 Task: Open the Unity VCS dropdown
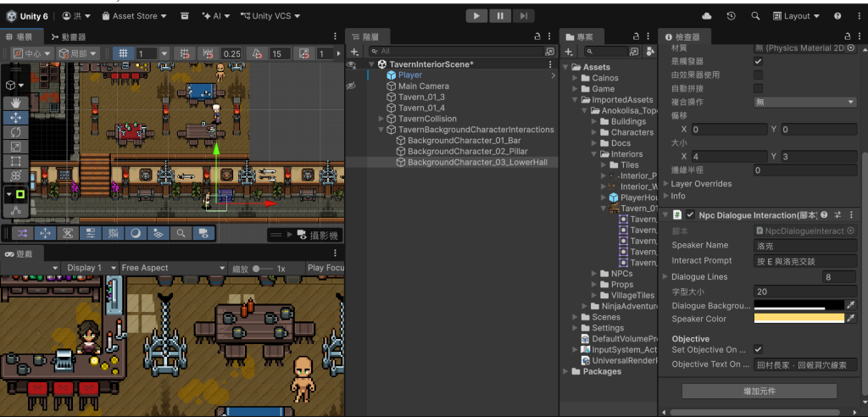270,16
